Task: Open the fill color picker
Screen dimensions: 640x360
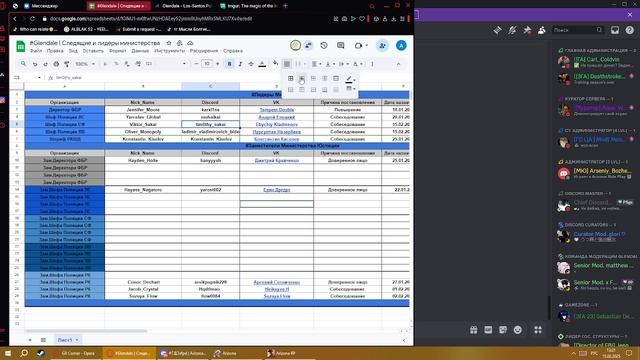Action: [x=276, y=63]
